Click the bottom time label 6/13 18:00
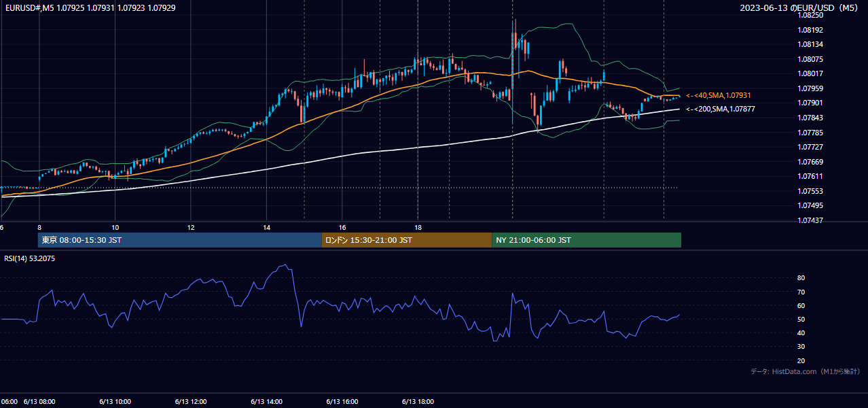Image resolution: width=868 pixels, height=408 pixels. point(418,401)
